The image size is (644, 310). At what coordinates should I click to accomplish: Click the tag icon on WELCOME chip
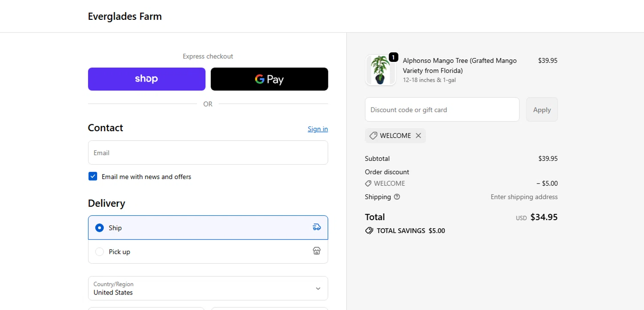(373, 136)
